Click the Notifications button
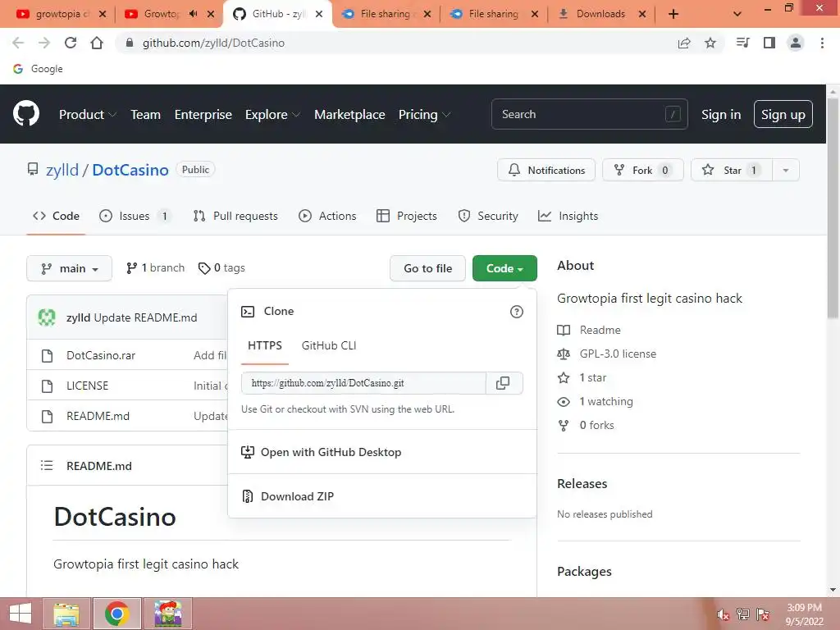 tap(546, 171)
